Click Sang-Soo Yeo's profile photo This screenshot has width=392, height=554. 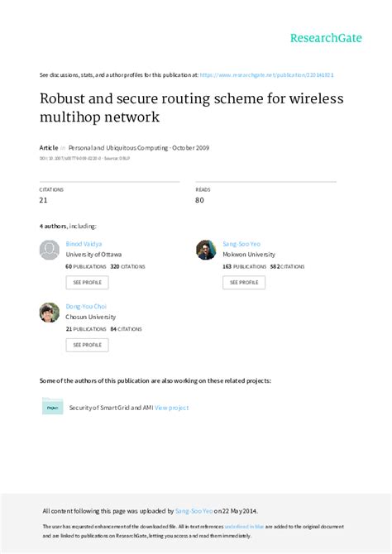[206, 250]
